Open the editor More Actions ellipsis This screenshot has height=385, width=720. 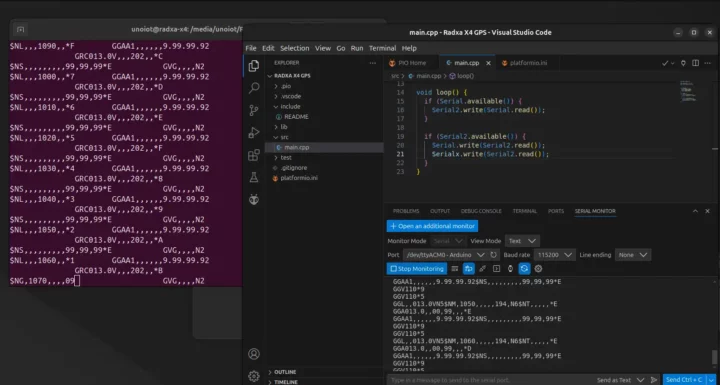coord(708,63)
